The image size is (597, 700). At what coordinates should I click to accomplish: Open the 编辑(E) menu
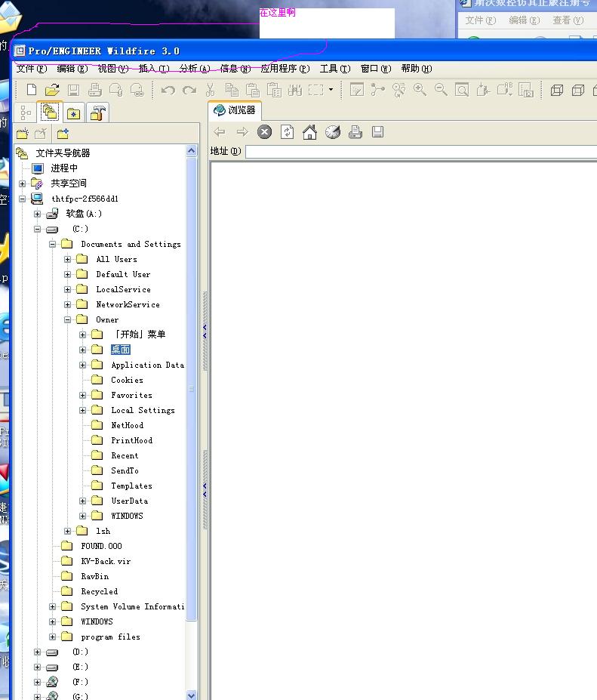tap(72, 69)
